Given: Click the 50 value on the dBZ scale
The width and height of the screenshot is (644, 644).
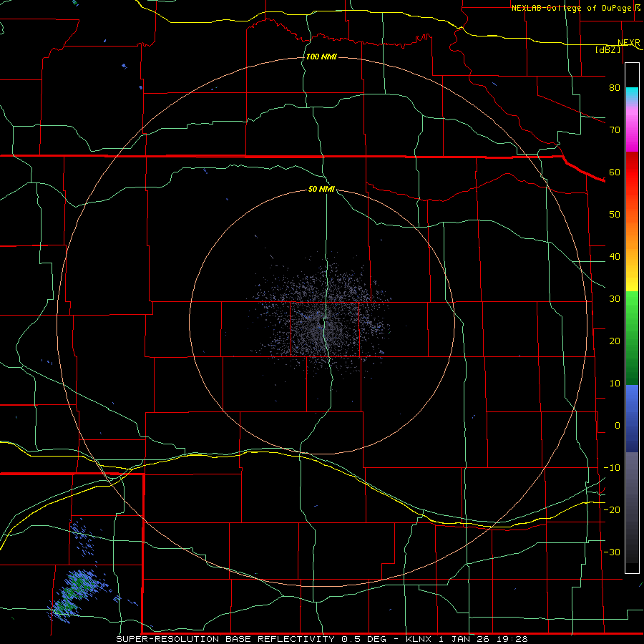Looking at the screenshot, I should point(615,215).
